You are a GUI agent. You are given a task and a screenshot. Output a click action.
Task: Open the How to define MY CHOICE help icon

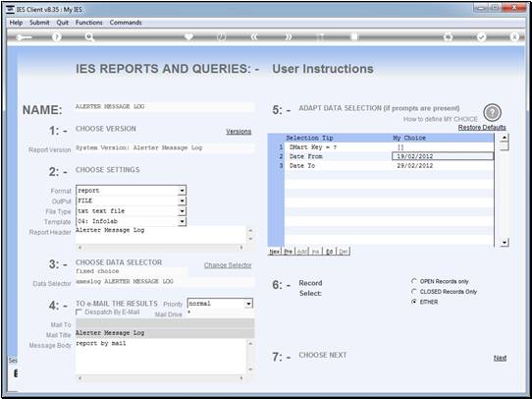click(x=493, y=113)
